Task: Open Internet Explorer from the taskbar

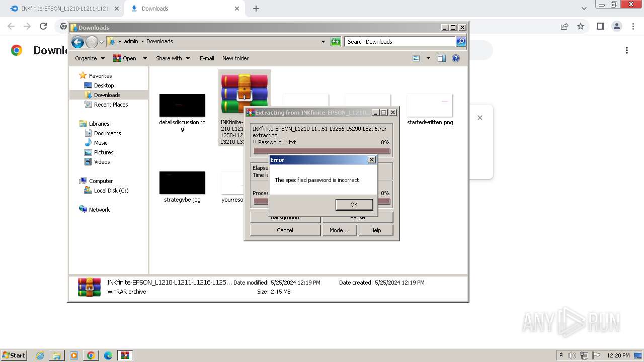Action: 40,355
